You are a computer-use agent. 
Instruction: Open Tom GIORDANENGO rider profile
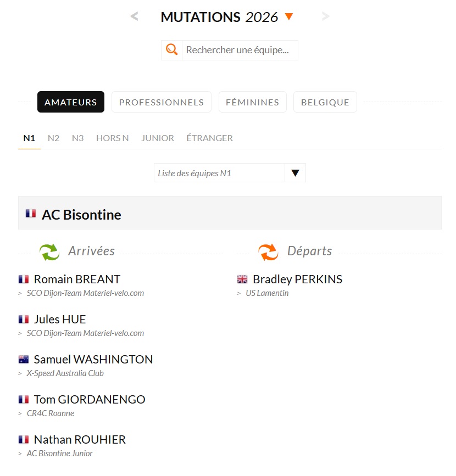point(90,400)
